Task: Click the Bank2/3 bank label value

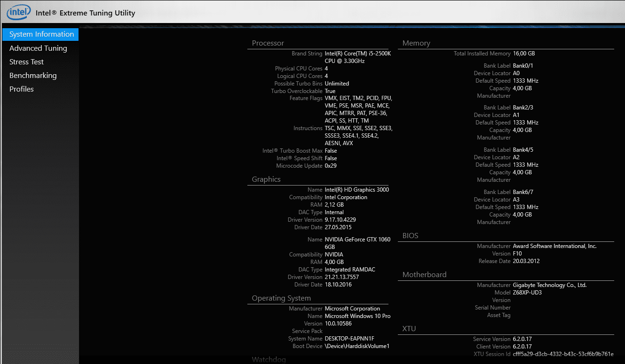Action: coord(523,108)
